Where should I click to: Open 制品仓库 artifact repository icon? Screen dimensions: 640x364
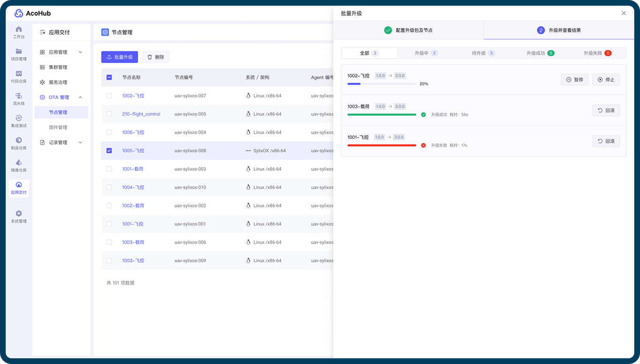[19, 140]
